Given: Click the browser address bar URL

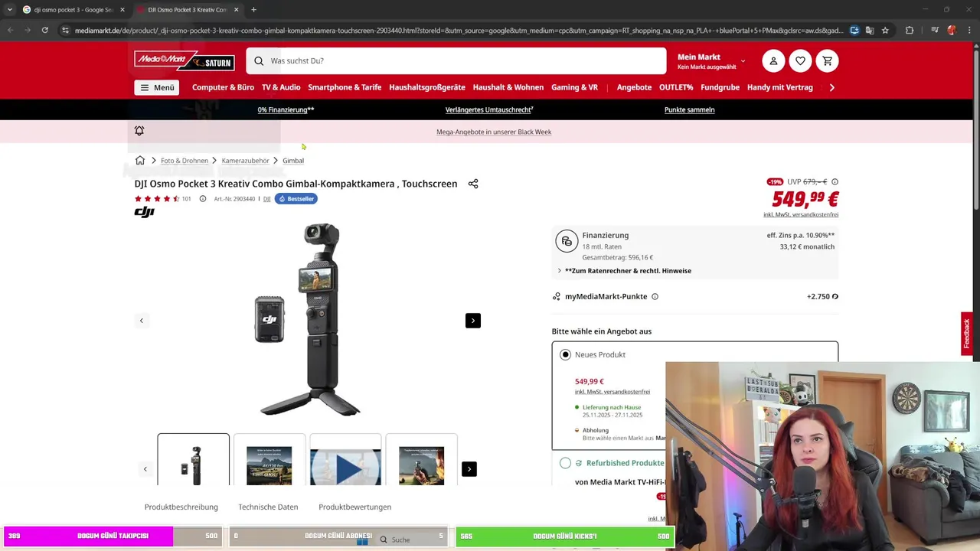Looking at the screenshot, I should [459, 31].
